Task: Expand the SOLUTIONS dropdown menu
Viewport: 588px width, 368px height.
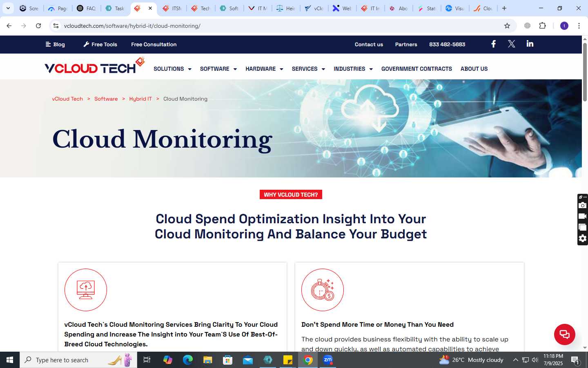Action: coord(172,69)
